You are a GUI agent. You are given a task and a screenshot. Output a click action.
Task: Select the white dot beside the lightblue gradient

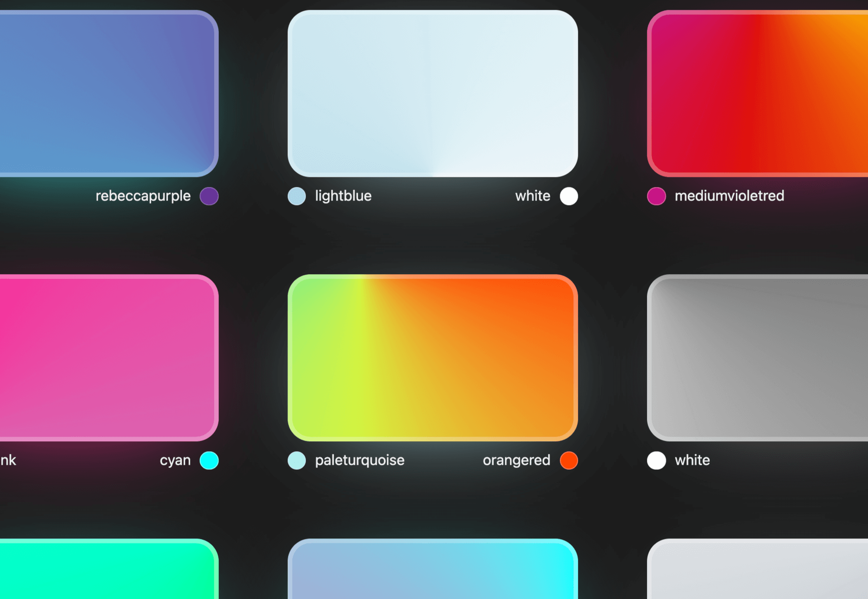tap(569, 196)
